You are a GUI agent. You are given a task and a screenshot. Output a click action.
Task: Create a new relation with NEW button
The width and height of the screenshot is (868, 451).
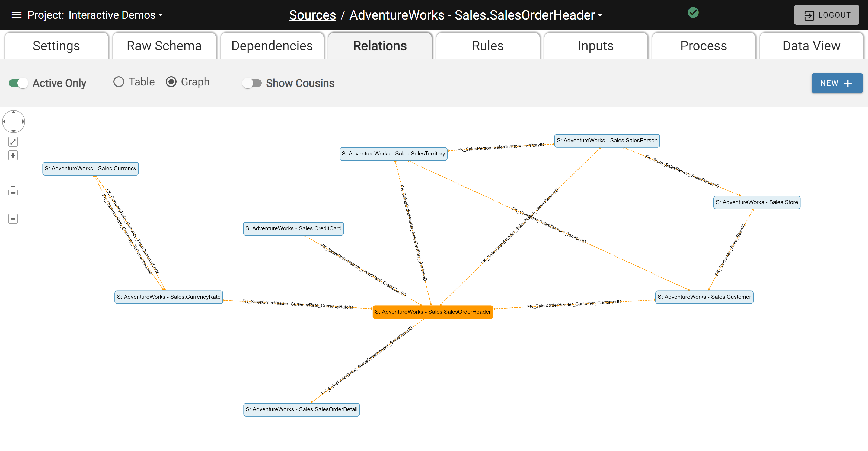(837, 83)
